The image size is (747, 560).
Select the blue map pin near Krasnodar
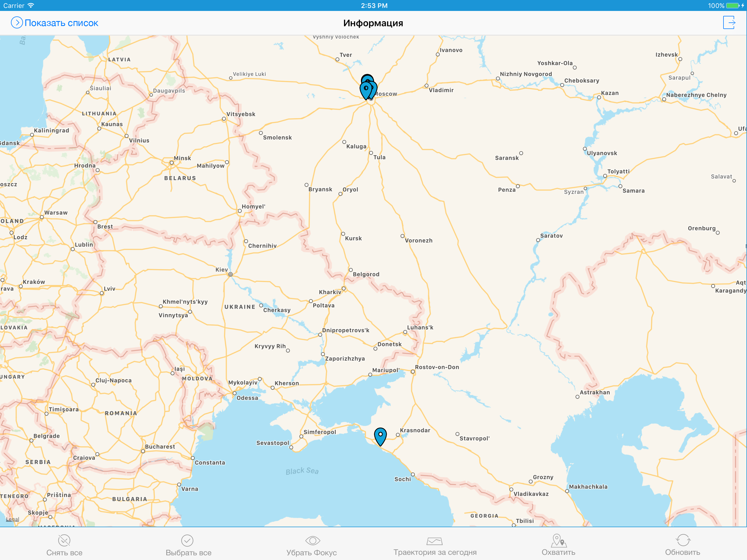click(x=380, y=436)
